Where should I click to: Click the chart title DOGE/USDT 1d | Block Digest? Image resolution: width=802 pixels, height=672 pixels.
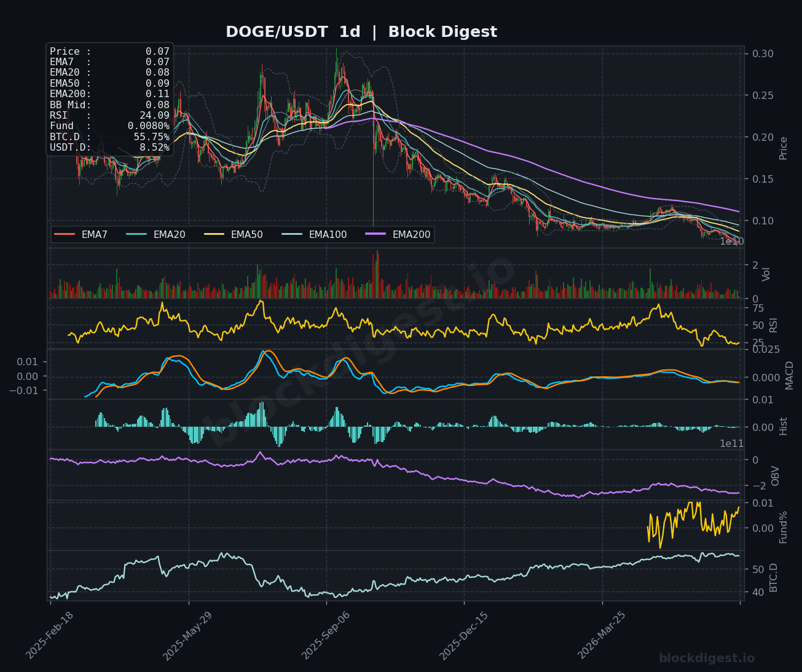pos(361,32)
